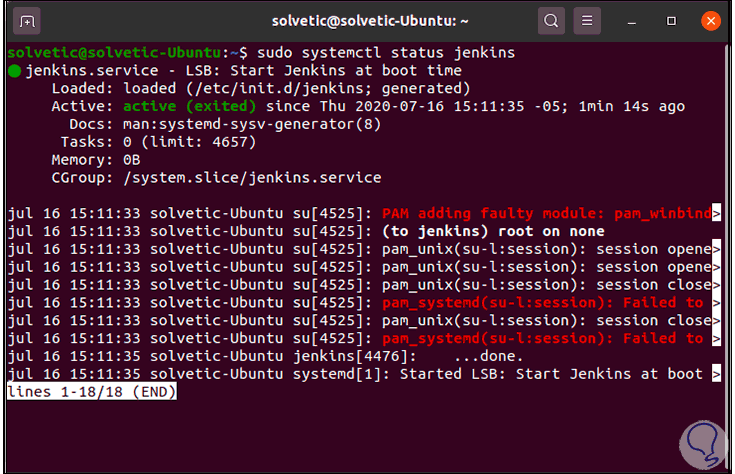Image resolution: width=735 pixels, height=474 pixels.
Task: Click the 'Docs: man:systemd-sysv-generator(8)' line
Action: 225,124
